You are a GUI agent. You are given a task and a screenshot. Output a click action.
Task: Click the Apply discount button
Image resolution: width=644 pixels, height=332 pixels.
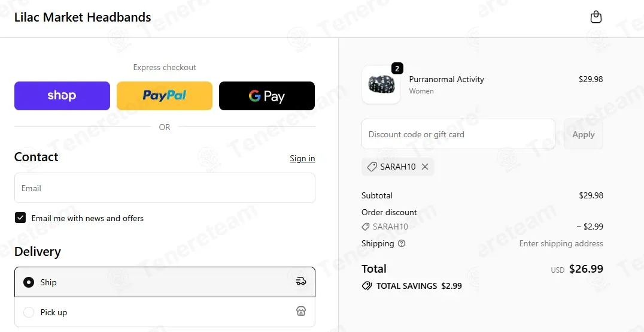point(583,134)
